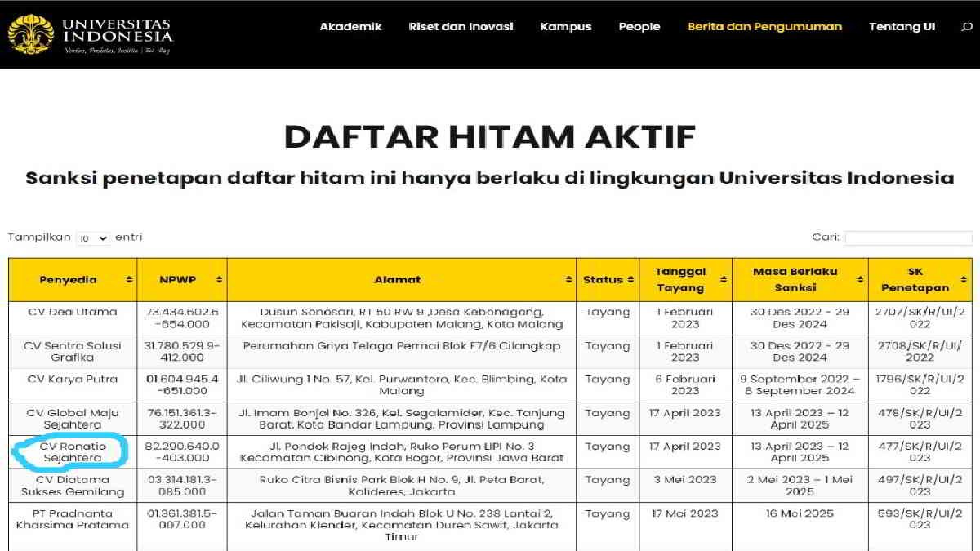Open the People menu
The image size is (980, 551).
click(x=639, y=26)
